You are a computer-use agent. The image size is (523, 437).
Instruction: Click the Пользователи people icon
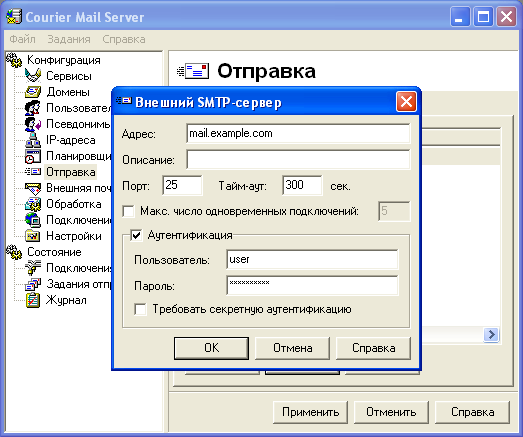pos(33,108)
